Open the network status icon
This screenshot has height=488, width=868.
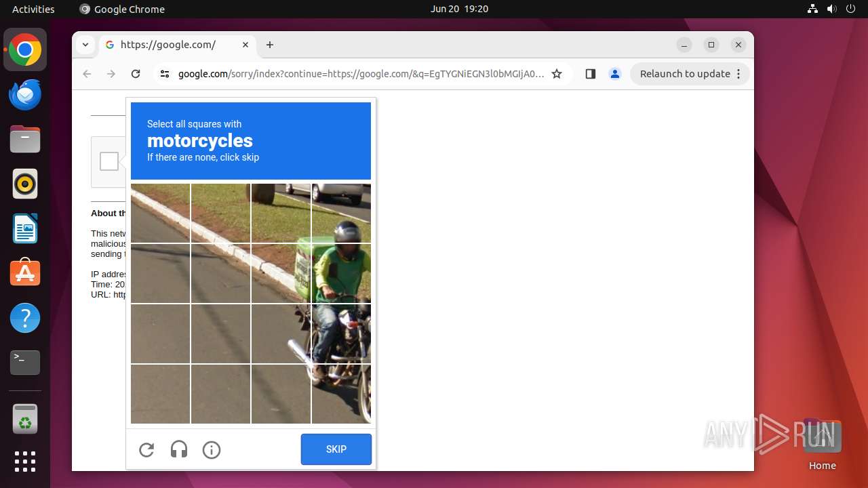812,9
